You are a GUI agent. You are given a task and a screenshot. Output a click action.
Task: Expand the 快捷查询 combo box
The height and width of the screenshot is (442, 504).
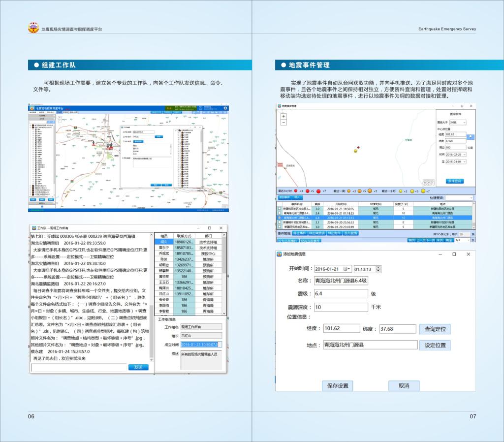(x=471, y=197)
